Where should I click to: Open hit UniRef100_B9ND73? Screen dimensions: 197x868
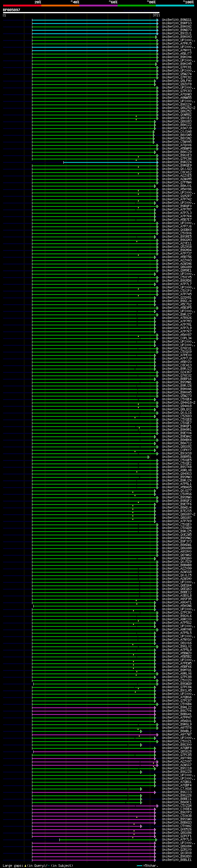click(x=176, y=30)
